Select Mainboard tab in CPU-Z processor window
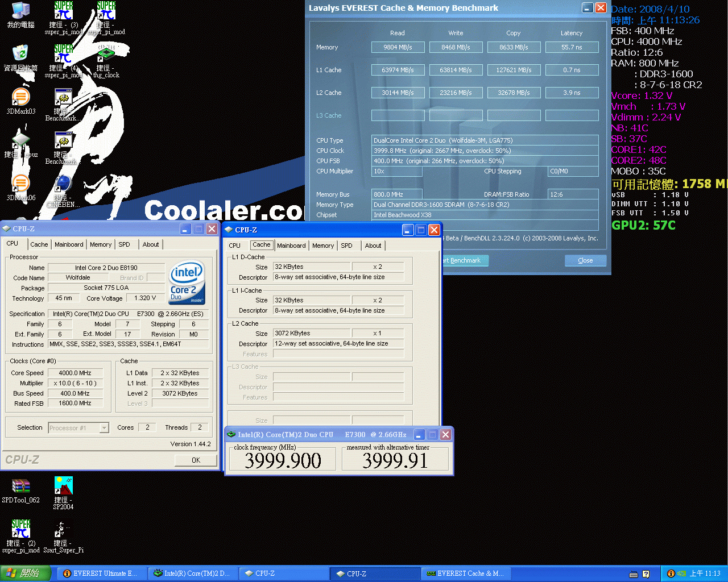728x582 pixels. (x=69, y=244)
